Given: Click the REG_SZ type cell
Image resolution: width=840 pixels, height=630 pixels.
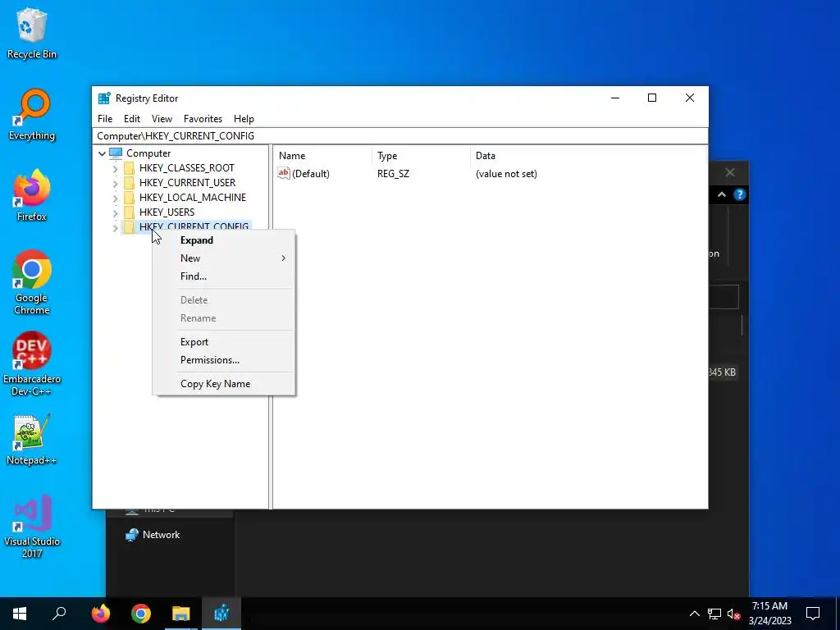Looking at the screenshot, I should click(393, 174).
